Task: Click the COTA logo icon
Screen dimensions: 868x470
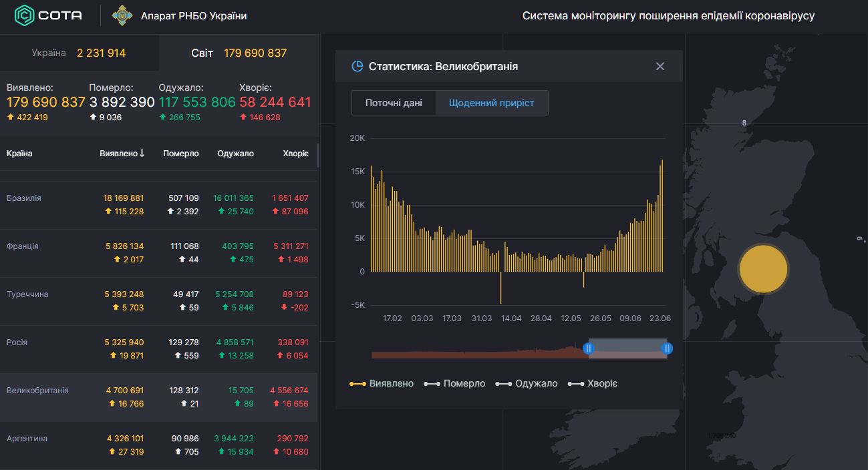Action: tap(25, 15)
